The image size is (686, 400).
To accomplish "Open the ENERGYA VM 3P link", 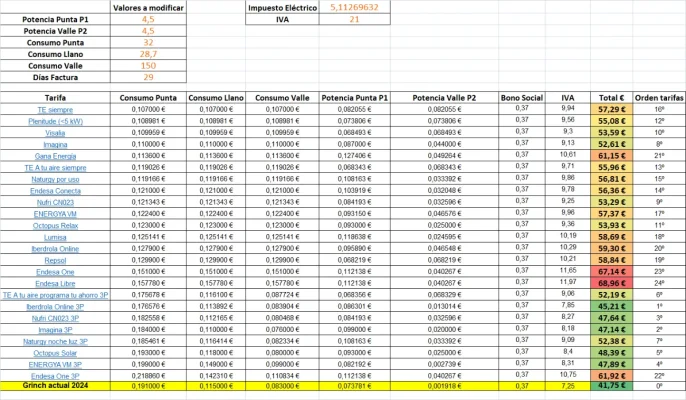I will point(55,365).
